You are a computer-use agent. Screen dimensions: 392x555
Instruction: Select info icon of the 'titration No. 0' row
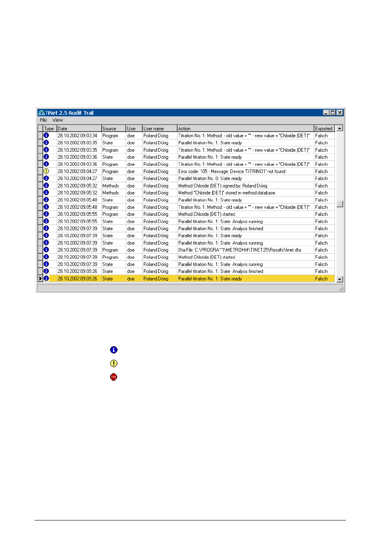tap(46, 178)
